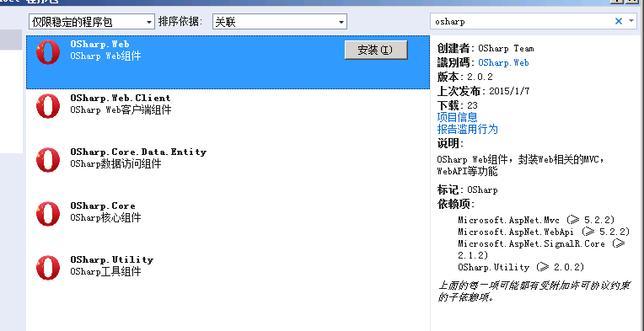Expand the 仅限稳定的程序包 filter dropdown
Screen dimensions: 644x331
click(92, 22)
